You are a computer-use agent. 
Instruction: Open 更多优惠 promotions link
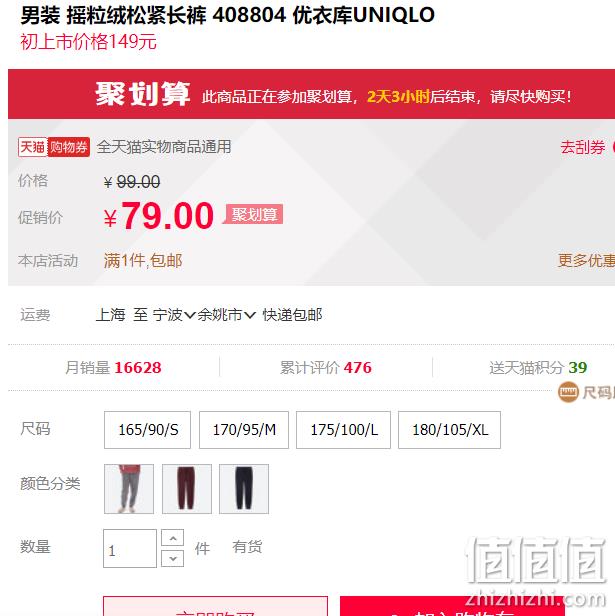586,260
